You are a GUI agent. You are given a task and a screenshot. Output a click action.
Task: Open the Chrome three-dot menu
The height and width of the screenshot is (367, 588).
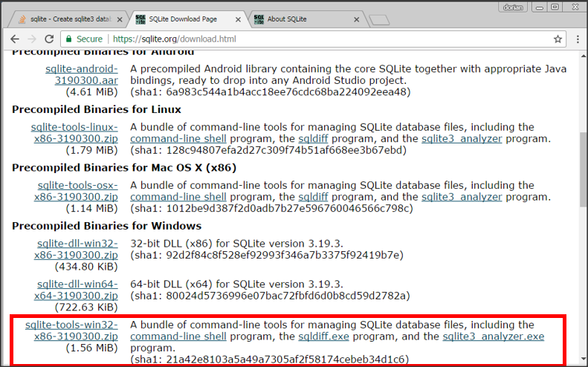tap(578, 39)
